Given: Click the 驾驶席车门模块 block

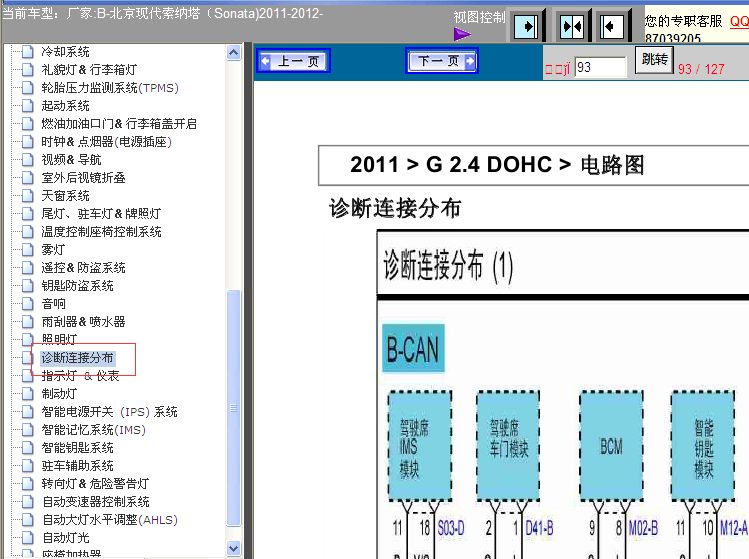Looking at the screenshot, I should click(x=508, y=446).
